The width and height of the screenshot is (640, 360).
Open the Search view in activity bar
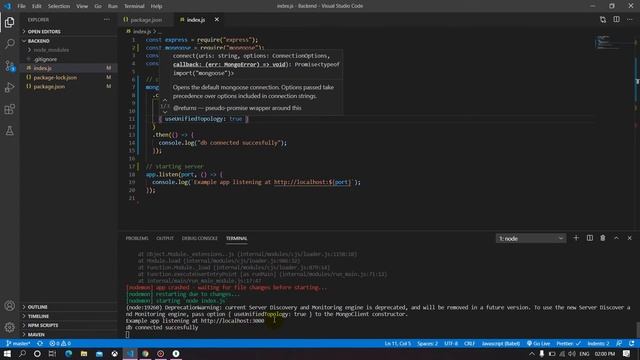pos(9,43)
